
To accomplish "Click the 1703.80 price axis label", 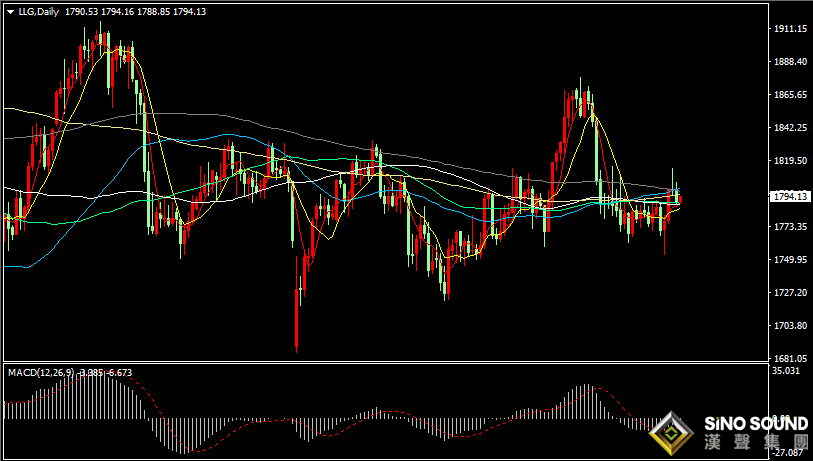I will tap(790, 326).
